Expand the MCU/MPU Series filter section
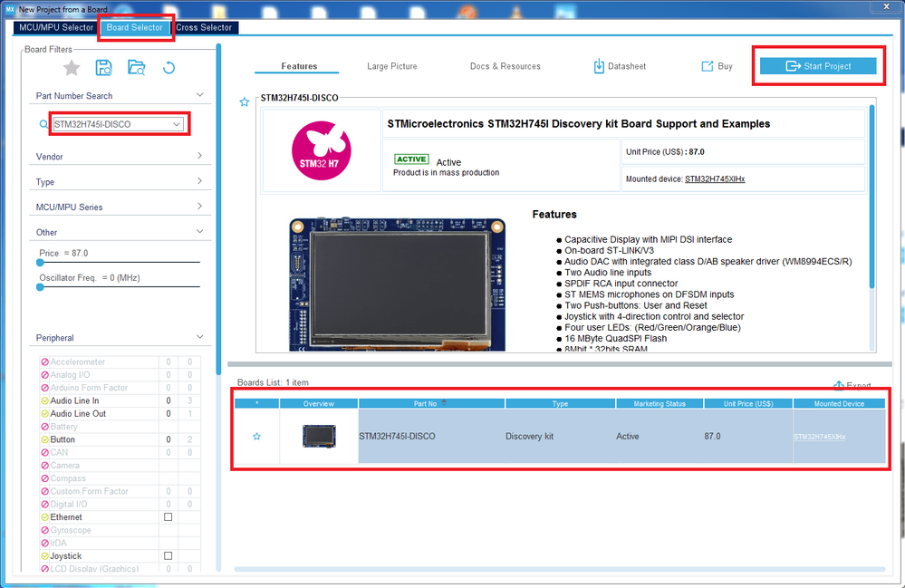This screenshot has width=905, height=588. coord(199,206)
